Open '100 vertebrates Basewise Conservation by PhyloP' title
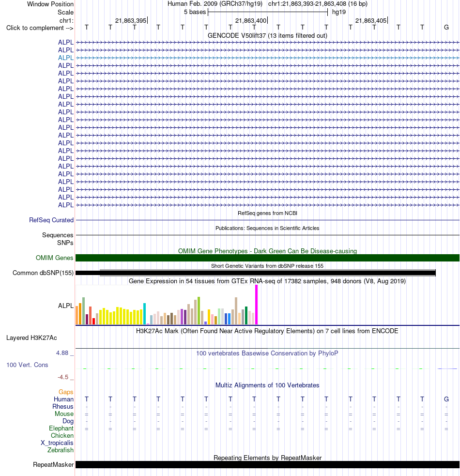Image resolution: width=460 pixels, height=476 pixels. pos(267,353)
